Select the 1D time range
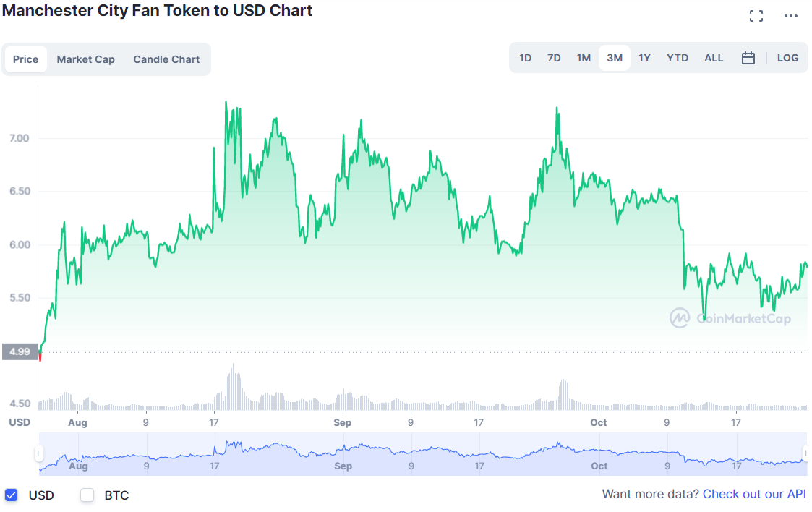The image size is (812, 512). tap(526, 58)
